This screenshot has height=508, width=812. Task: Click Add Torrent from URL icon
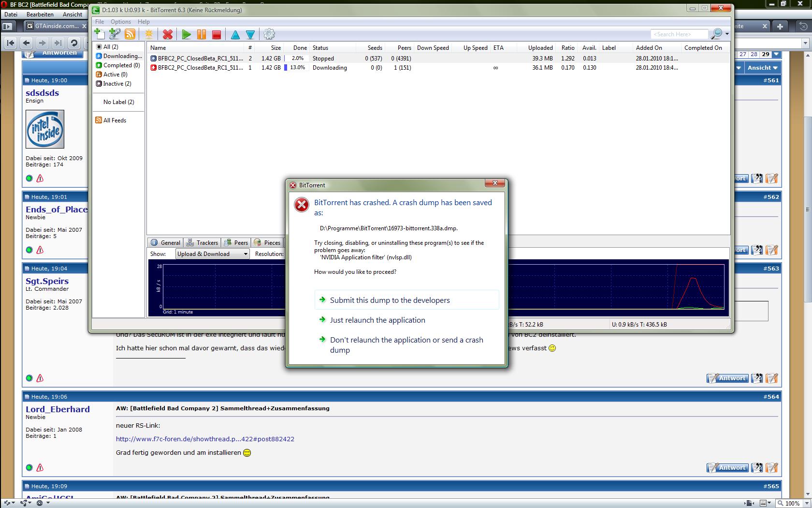coord(115,34)
